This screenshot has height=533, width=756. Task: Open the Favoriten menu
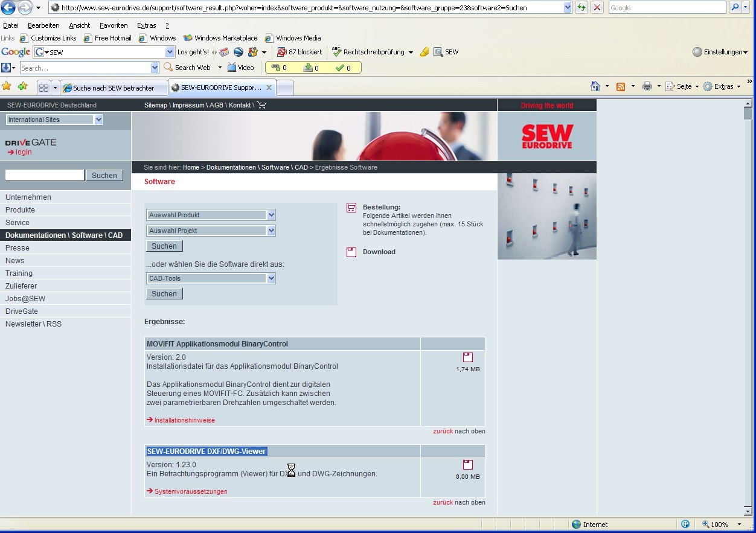(114, 25)
